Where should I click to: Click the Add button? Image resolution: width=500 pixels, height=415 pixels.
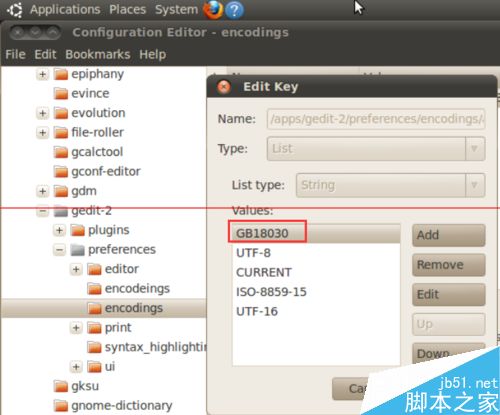click(x=449, y=235)
